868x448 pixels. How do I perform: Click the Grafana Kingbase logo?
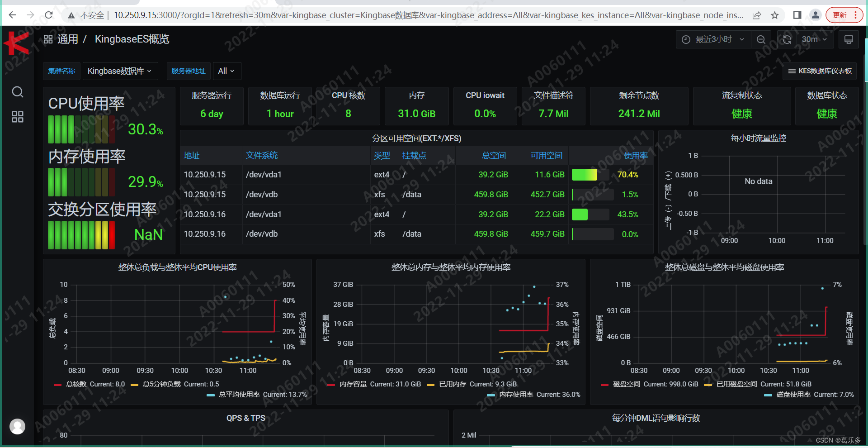coord(17,43)
